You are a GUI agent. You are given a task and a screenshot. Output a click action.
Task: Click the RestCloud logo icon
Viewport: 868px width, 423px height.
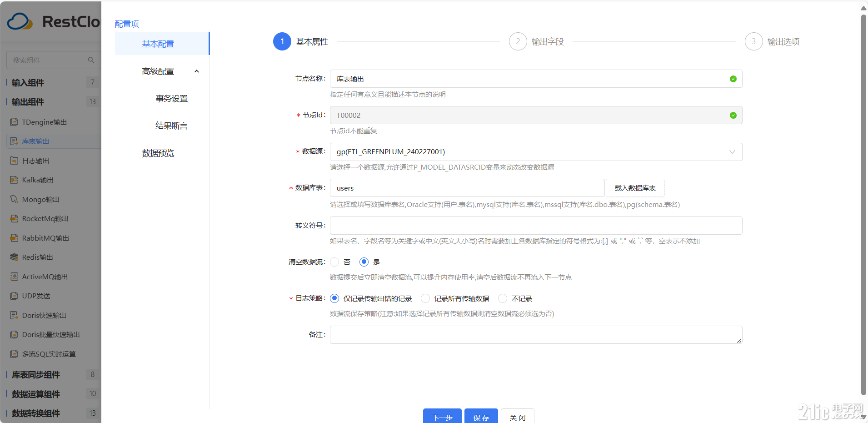(x=20, y=21)
